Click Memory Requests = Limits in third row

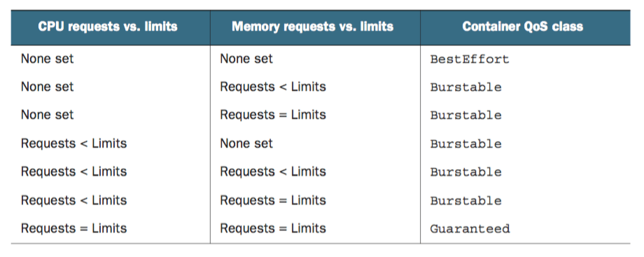click(273, 115)
